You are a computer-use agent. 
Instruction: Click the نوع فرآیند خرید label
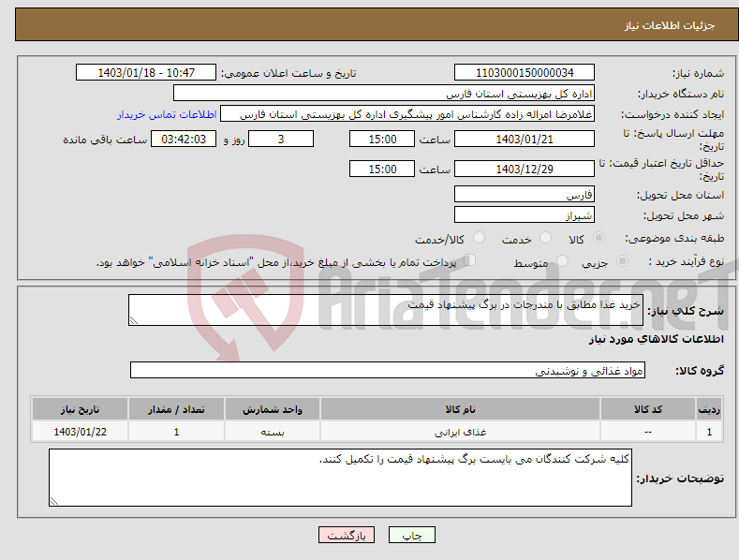click(x=687, y=261)
